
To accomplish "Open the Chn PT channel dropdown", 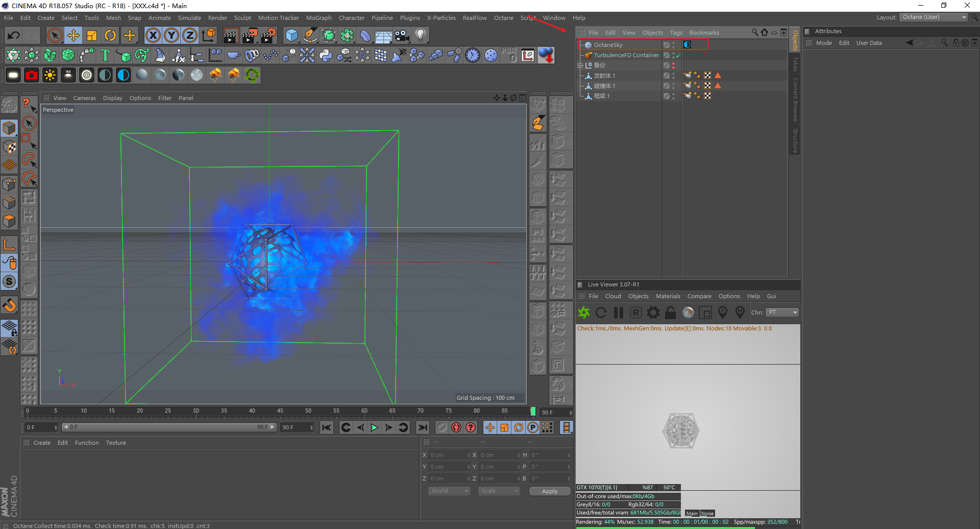I will pos(782,312).
